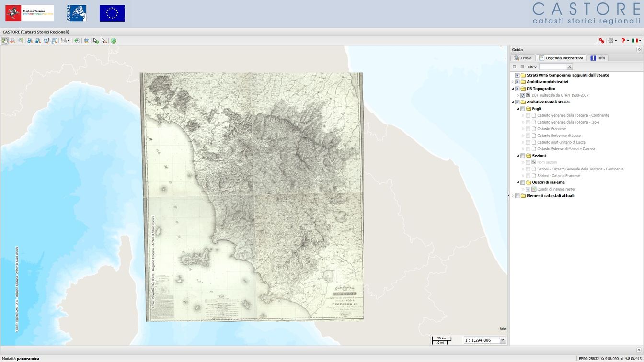Screen dimensions: 644x362
Task: Click the collapse all legend icon
Action: coord(522,67)
